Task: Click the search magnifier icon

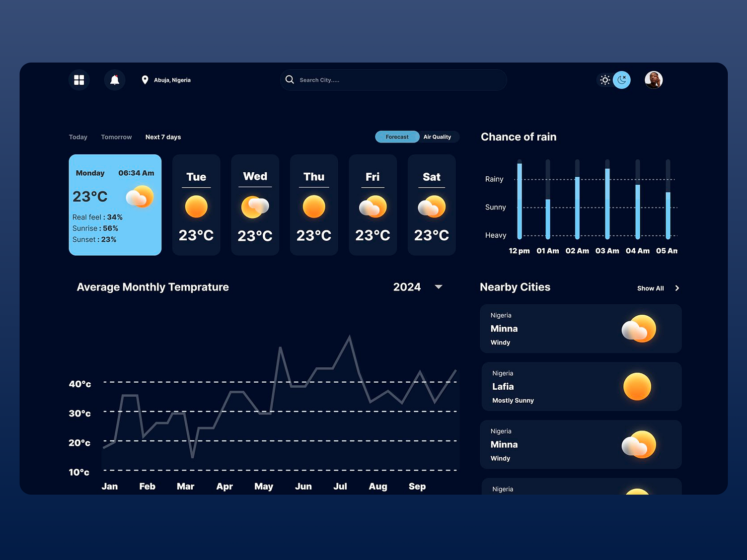Action: [290, 79]
